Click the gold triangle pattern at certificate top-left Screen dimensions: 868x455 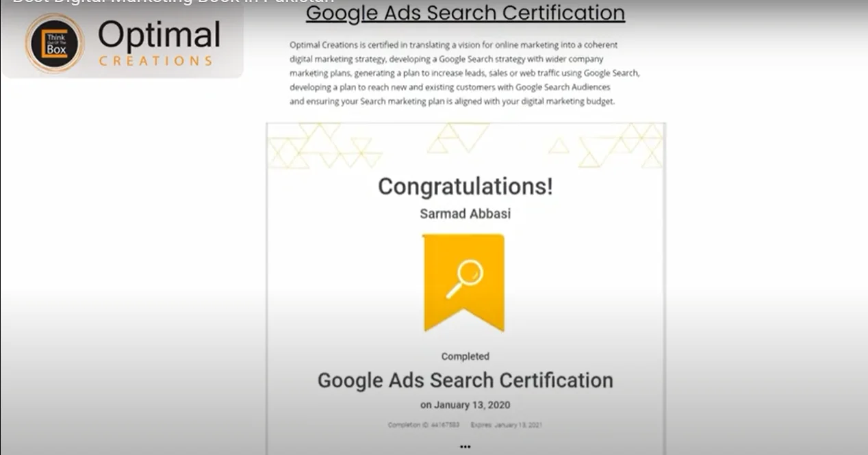tap(324, 146)
